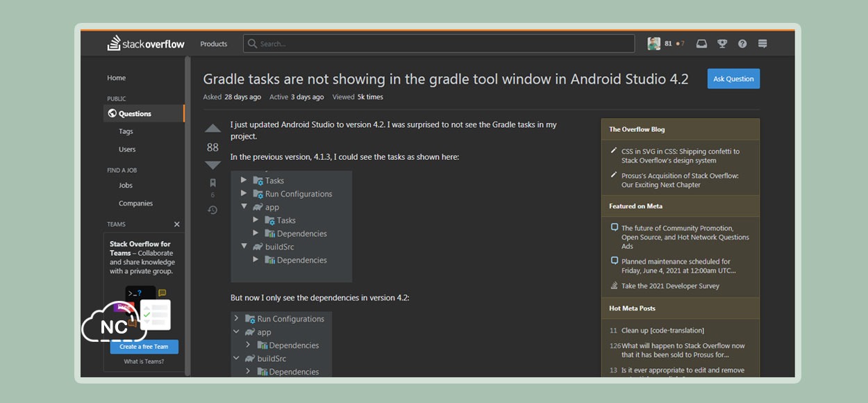Open the site switcher icon
This screenshot has width=868, height=403.
pyautogui.click(x=762, y=44)
